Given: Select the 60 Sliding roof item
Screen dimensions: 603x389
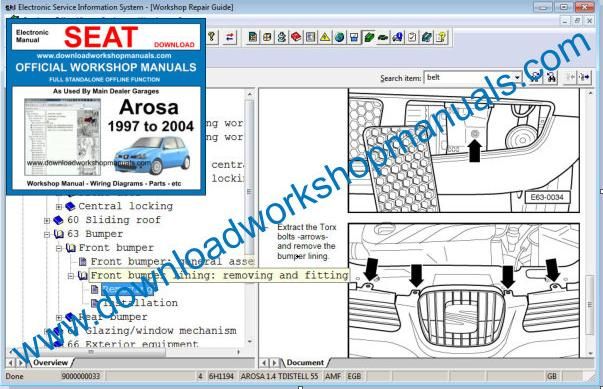Looking at the screenshot, I should coord(114,220).
